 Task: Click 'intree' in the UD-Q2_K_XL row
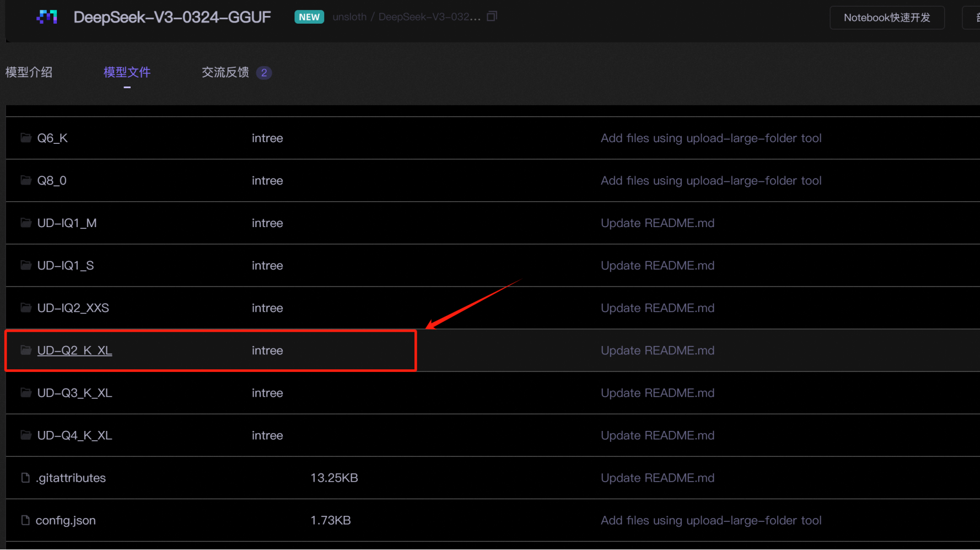tap(267, 350)
